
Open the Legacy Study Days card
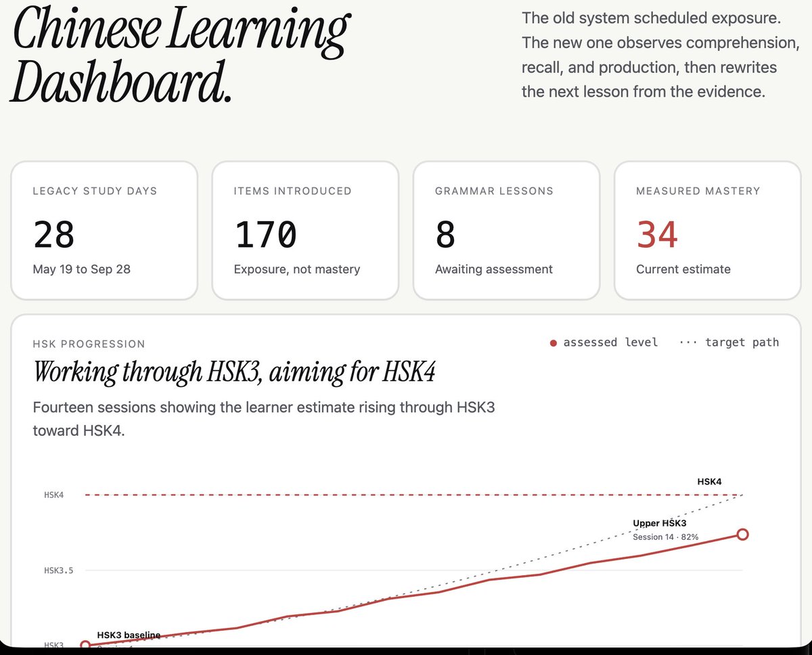point(104,230)
